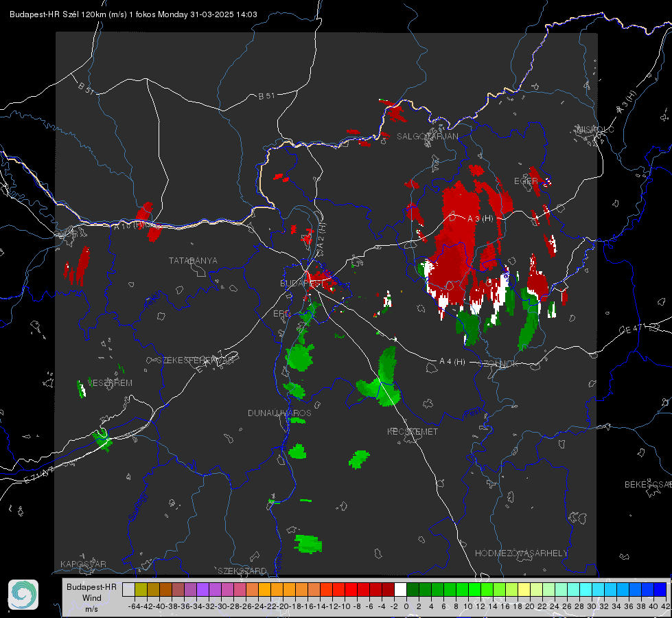Click the green echo near Szekszárd bottom
The width and height of the screenshot is (672, 618).
[308, 544]
